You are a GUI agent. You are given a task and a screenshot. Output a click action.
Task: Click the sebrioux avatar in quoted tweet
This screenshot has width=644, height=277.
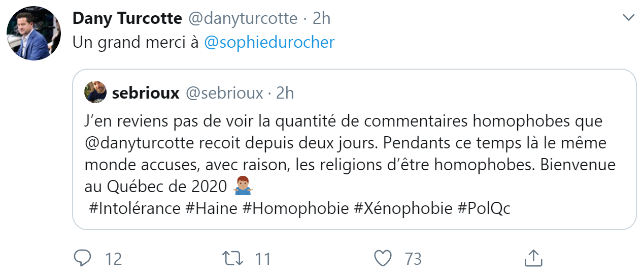(x=95, y=93)
